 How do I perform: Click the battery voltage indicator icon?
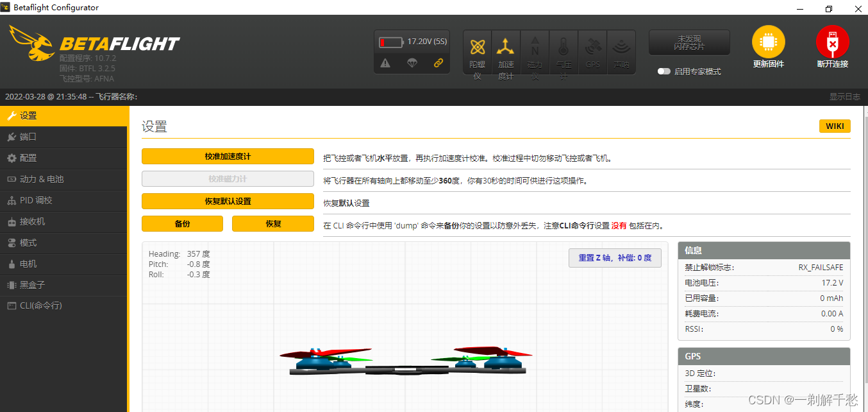392,42
